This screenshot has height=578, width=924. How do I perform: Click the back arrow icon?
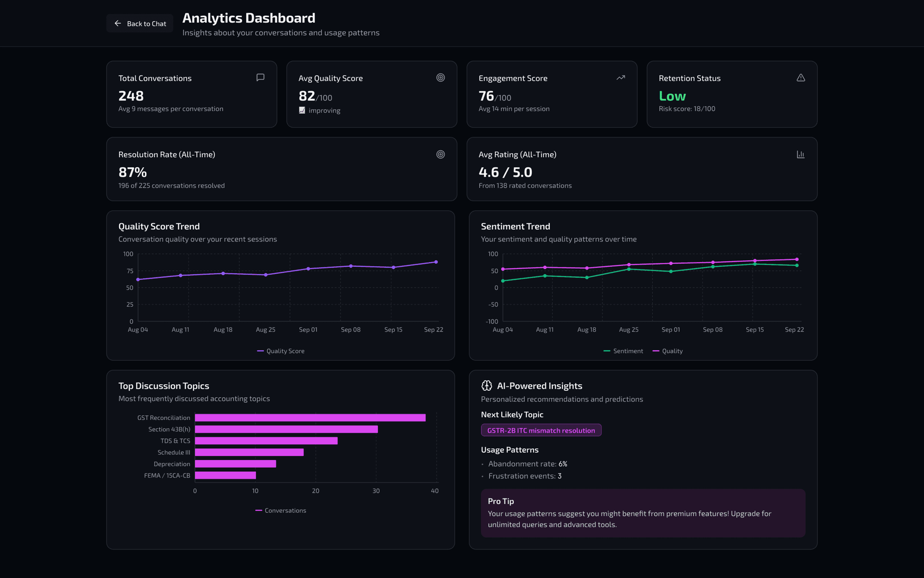pos(118,24)
